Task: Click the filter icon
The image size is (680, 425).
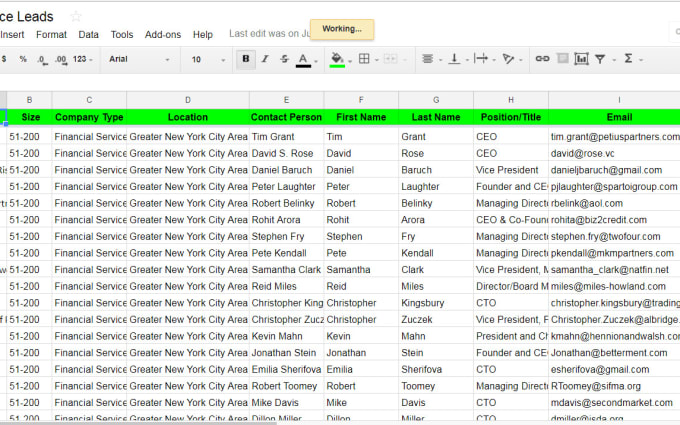Action: tap(600, 59)
